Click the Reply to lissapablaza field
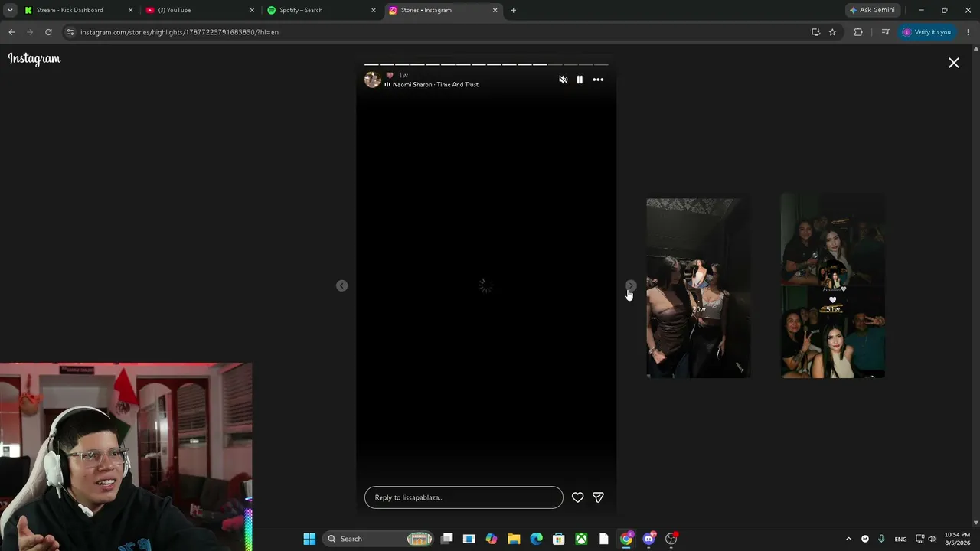The width and height of the screenshot is (980, 551). click(x=463, y=497)
